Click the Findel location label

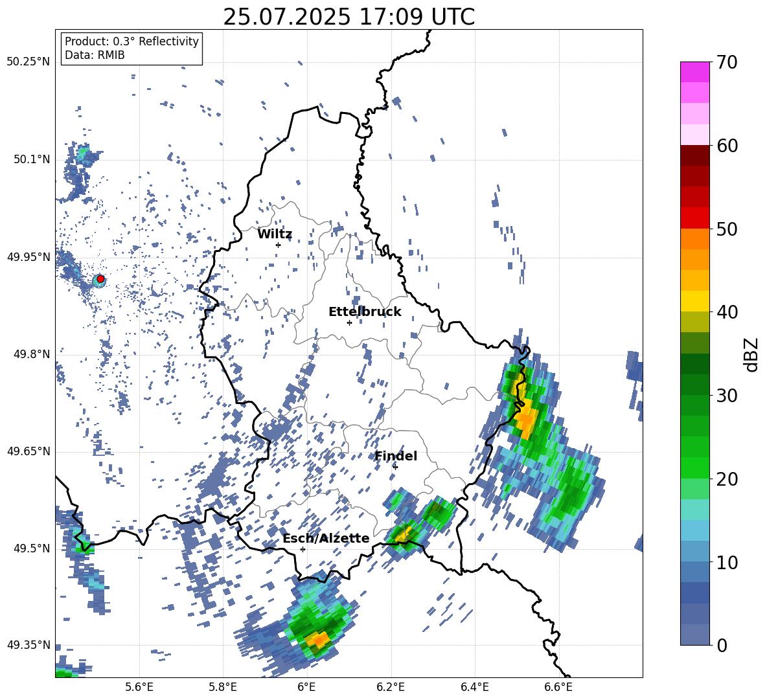click(x=396, y=456)
